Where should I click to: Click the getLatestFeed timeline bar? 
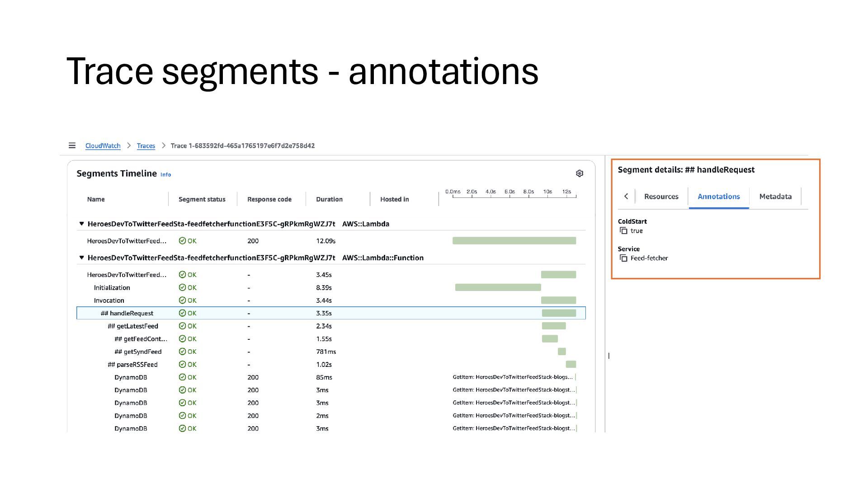coord(554,326)
